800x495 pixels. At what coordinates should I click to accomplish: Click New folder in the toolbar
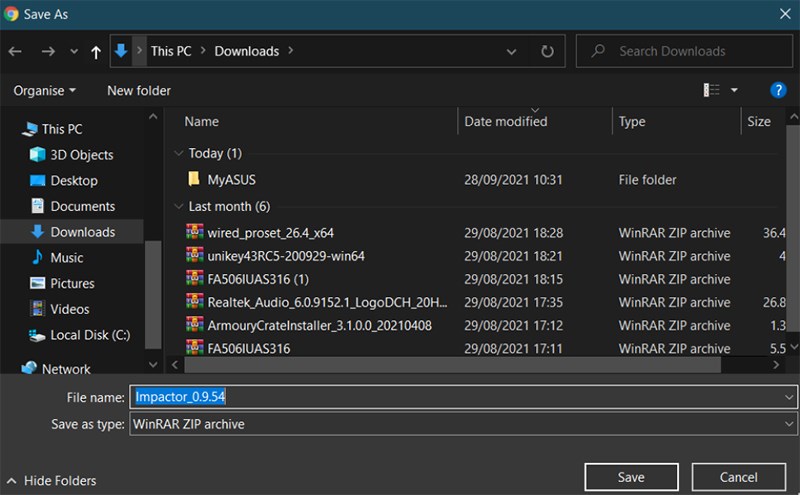coord(139,90)
